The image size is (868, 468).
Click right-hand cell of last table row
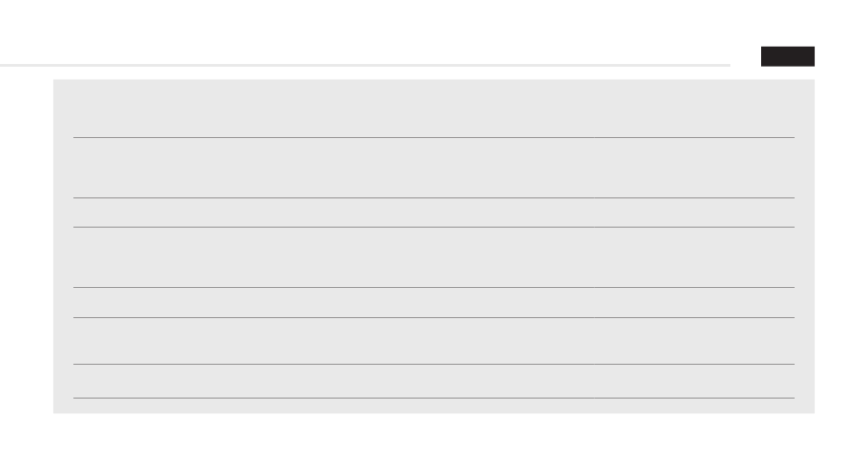[x=694, y=381]
